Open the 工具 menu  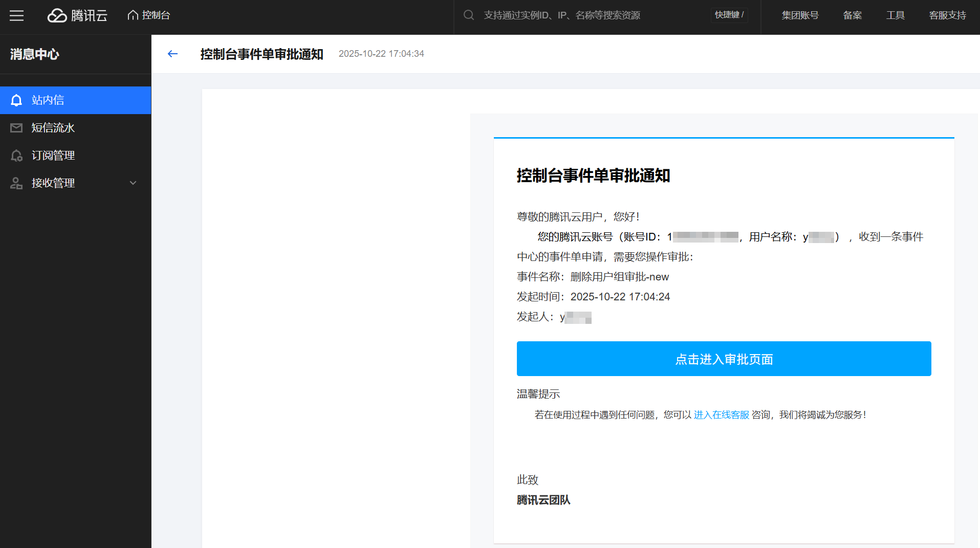pyautogui.click(x=895, y=15)
